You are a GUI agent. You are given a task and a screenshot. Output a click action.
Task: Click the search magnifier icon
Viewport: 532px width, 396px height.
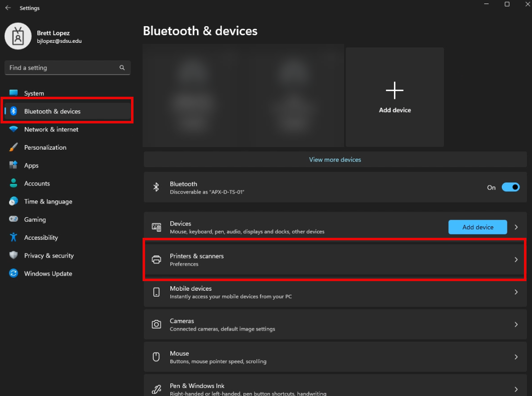(x=122, y=68)
